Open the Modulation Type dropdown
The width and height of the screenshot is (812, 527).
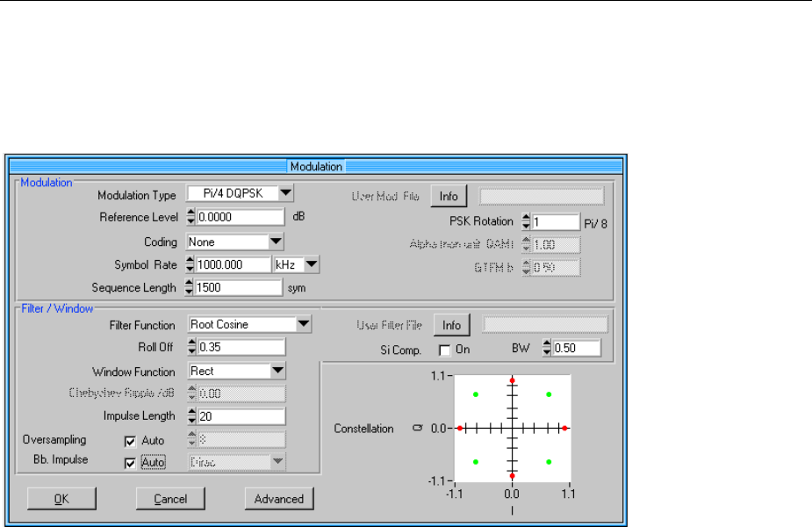[240, 193]
